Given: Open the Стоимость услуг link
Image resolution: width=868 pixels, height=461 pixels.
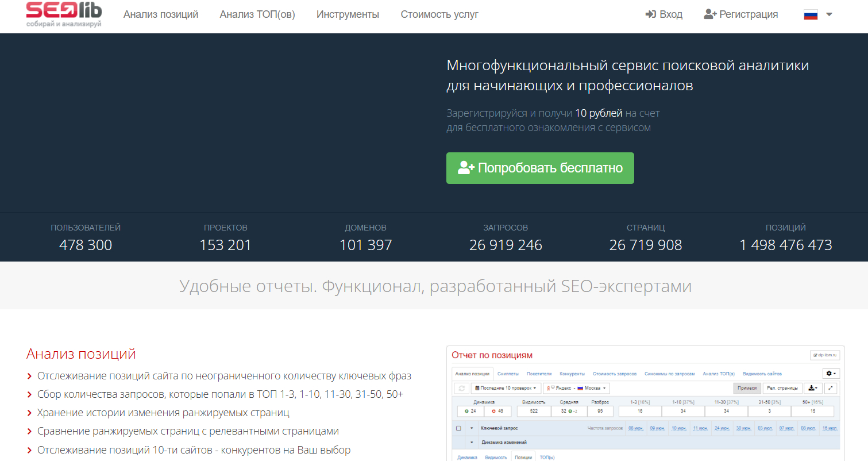Looking at the screenshot, I should [439, 14].
